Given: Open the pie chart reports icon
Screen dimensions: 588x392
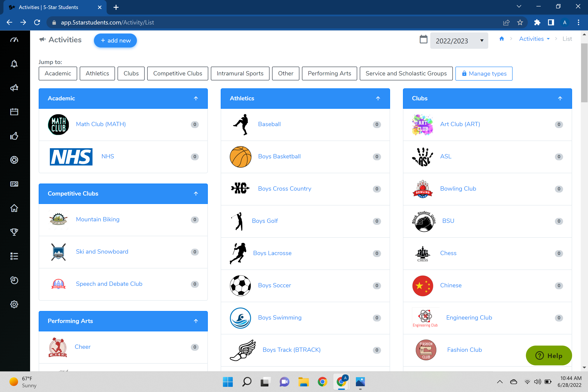Looking at the screenshot, I should point(14,280).
